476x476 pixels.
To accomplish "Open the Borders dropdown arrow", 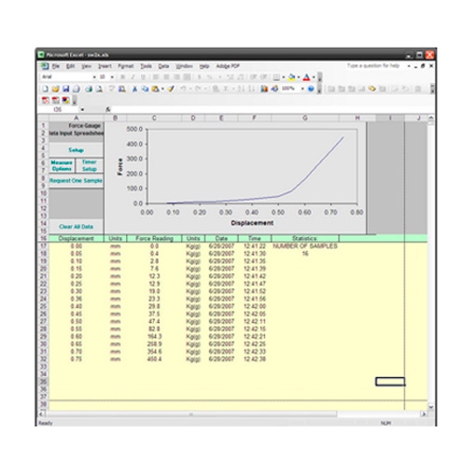I will (x=284, y=77).
